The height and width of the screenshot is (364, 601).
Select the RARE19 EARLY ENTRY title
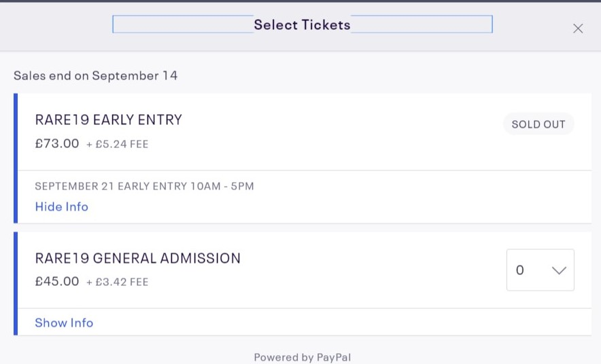click(109, 120)
